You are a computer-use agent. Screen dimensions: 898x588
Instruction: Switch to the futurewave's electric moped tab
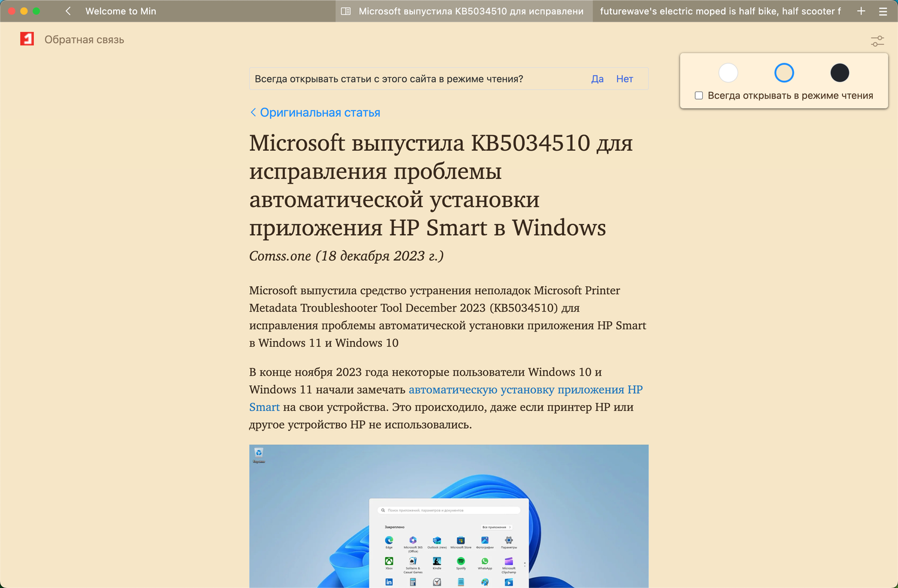720,11
